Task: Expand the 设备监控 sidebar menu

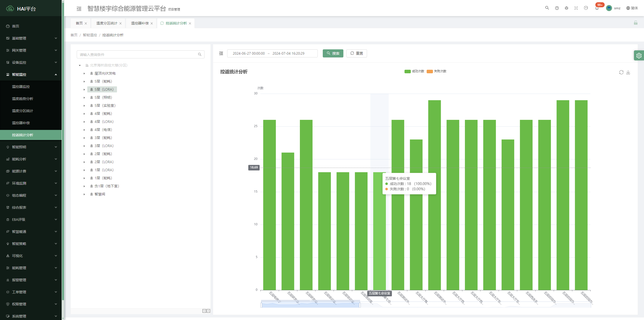Action: click(31, 62)
